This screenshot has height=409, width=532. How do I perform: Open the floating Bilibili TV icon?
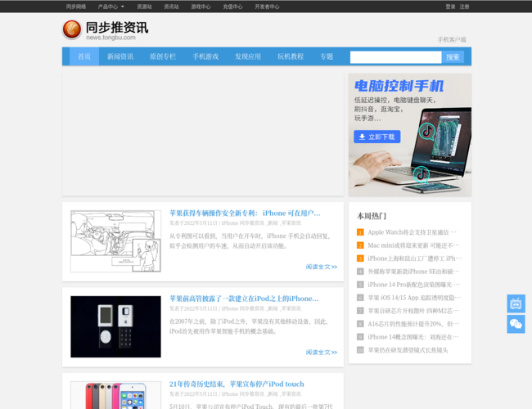[x=516, y=303]
